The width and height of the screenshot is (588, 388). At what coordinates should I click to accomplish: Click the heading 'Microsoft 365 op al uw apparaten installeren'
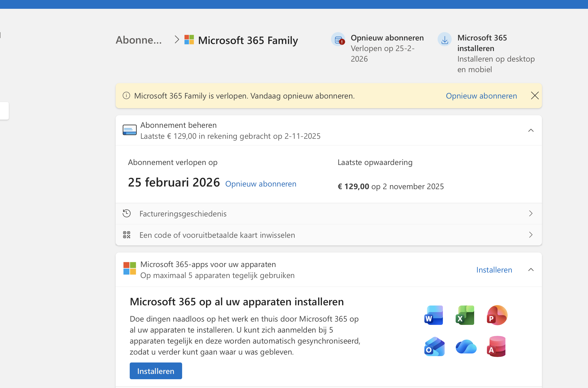pos(237,302)
